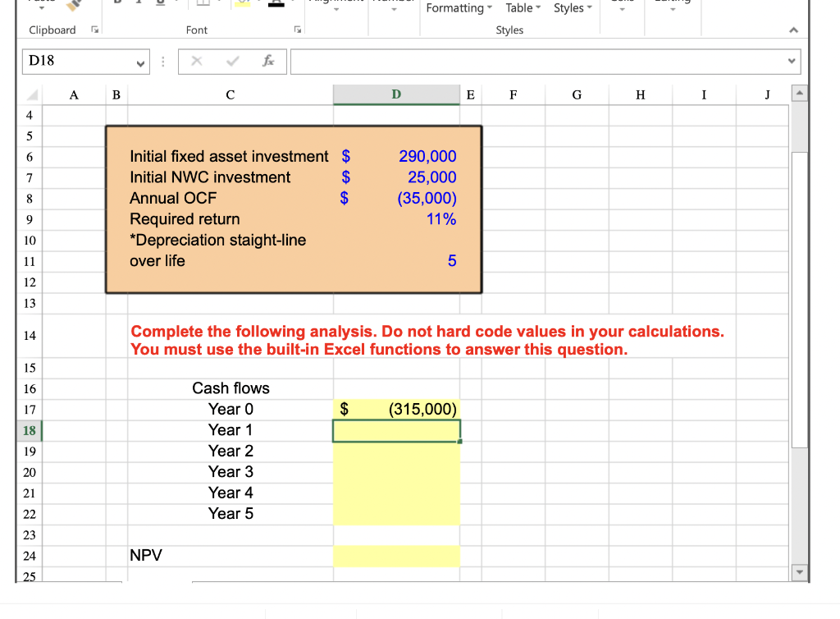
Task: Open the Clipboard dialog launcher
Action: [94, 30]
